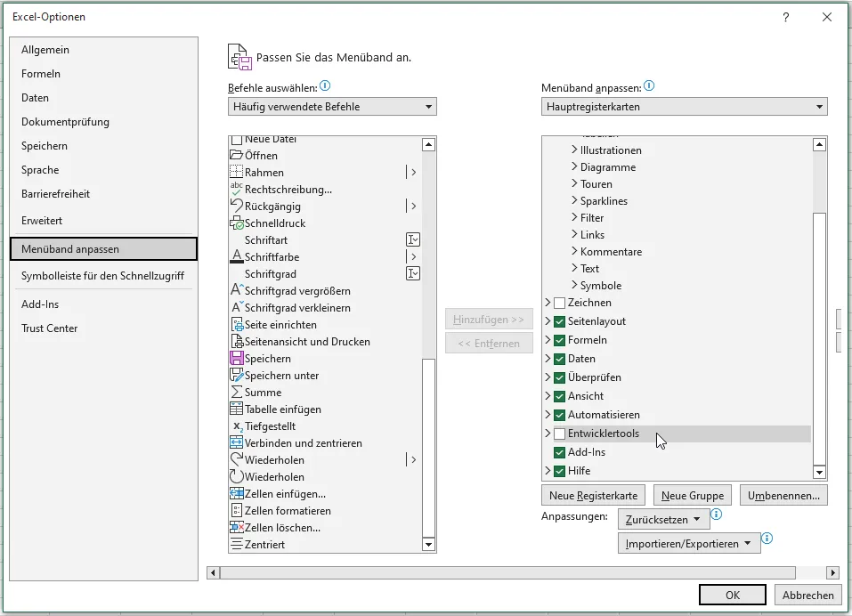852x616 pixels.
Task: Click the Neue Registerkarte button
Action: click(x=593, y=495)
